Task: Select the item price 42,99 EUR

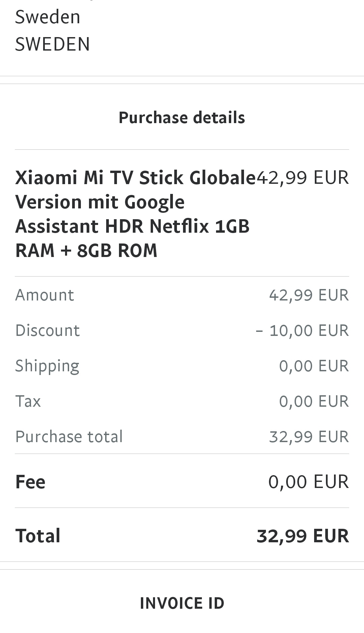Action: click(303, 177)
